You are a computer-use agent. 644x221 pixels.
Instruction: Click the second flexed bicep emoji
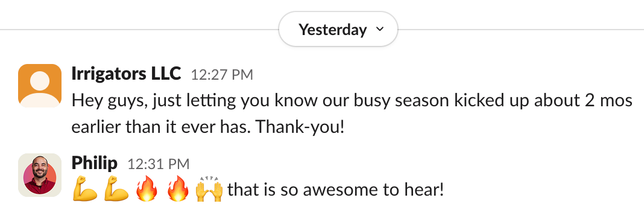[x=116, y=190]
